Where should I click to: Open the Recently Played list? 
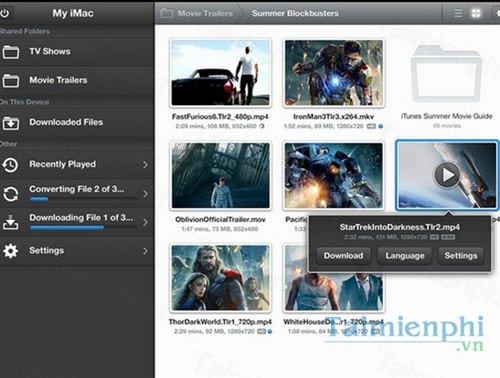pos(77,164)
